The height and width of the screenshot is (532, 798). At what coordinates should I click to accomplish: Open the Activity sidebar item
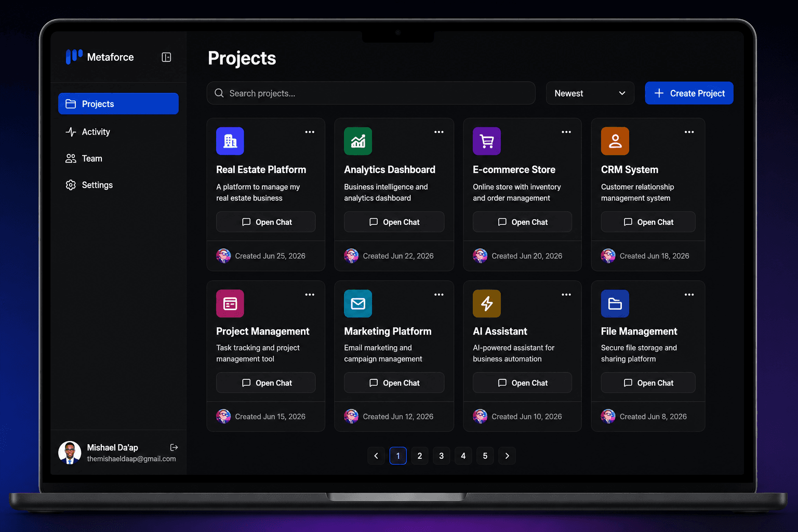(x=118, y=132)
